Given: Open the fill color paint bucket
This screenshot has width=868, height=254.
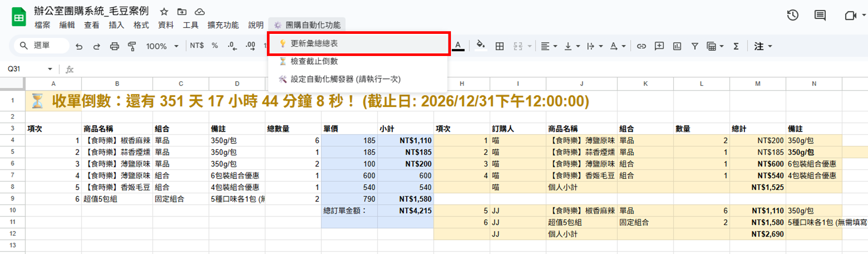Looking at the screenshot, I should pos(480,45).
